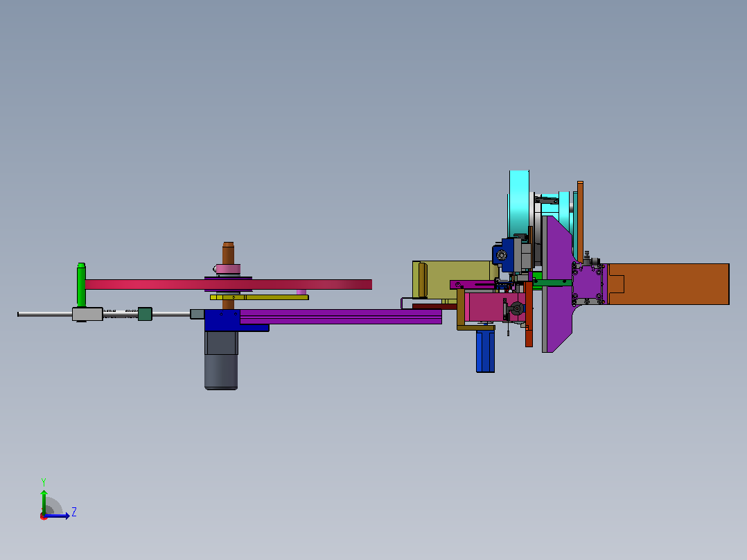The width and height of the screenshot is (747, 560).
Task: Select the large cyan disc at the top
Action: tap(519, 204)
